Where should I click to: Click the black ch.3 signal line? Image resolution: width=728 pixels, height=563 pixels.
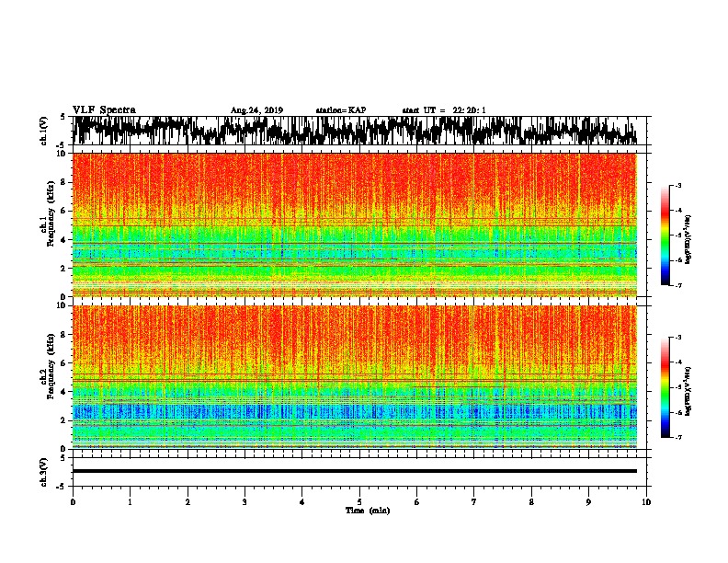355,471
